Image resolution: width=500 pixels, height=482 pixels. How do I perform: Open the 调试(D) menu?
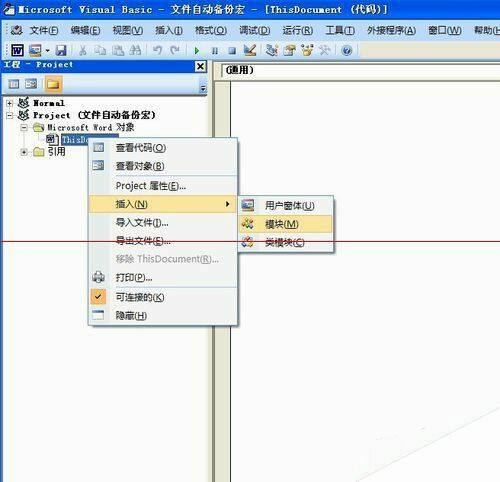tap(254, 31)
